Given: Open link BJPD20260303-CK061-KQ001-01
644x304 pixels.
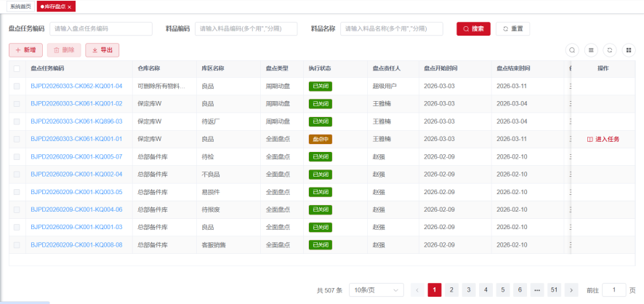Looking at the screenshot, I should click(x=76, y=139).
